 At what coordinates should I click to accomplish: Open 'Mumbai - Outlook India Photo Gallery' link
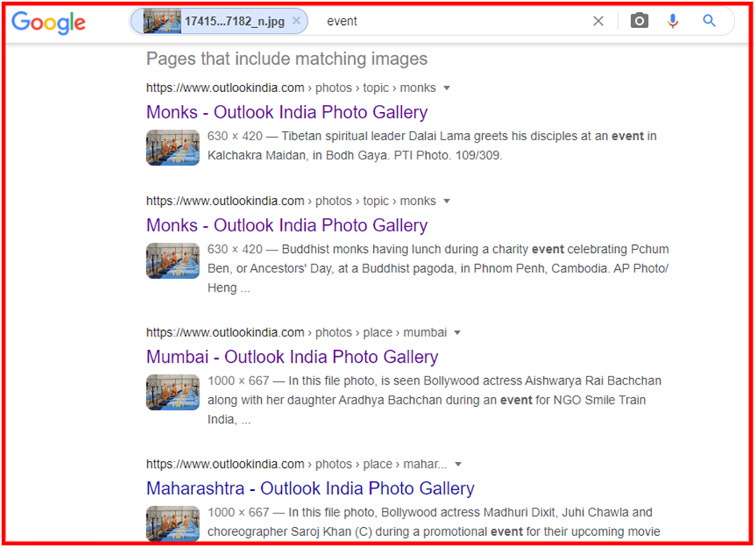point(292,357)
